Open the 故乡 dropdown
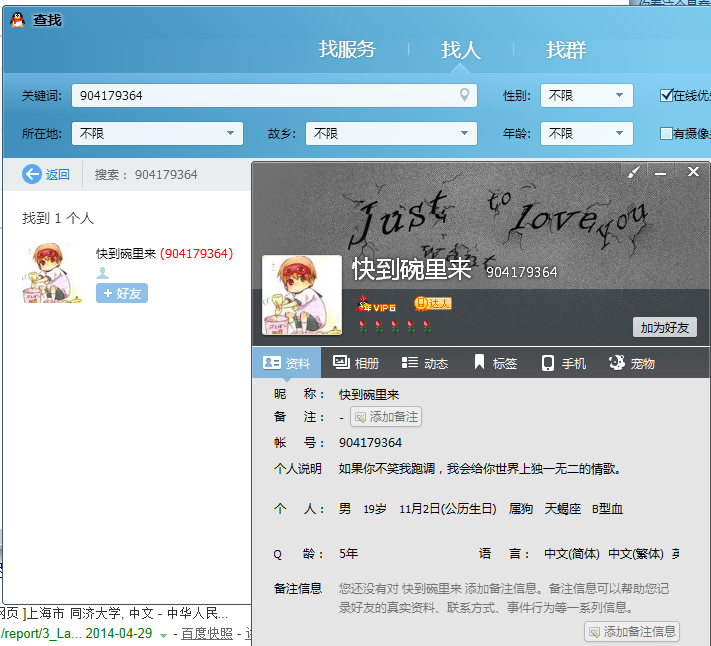 (x=391, y=133)
